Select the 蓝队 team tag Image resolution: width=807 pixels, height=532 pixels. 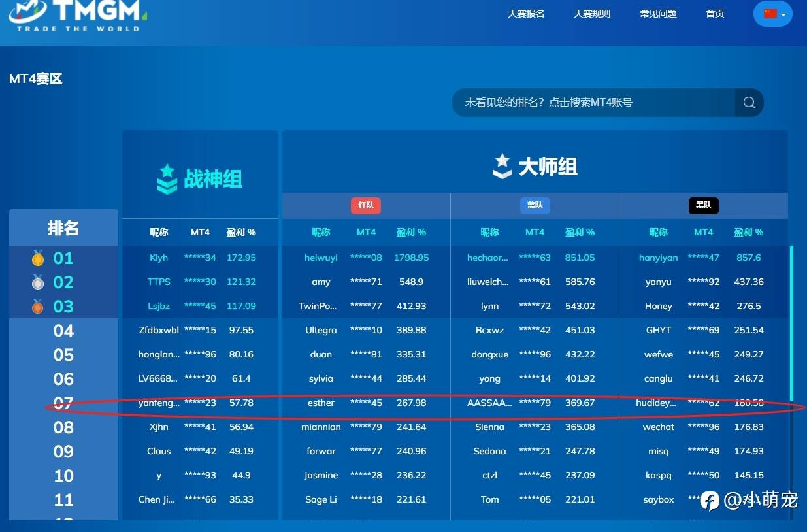point(535,205)
